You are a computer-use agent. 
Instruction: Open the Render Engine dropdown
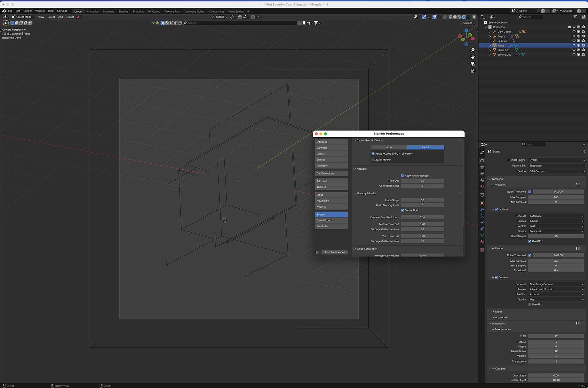coord(556,160)
